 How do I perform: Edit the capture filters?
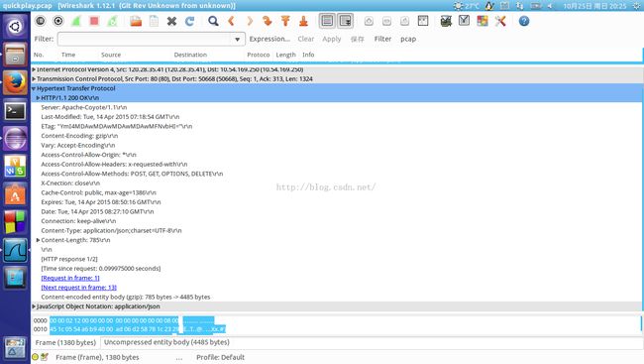point(446,21)
